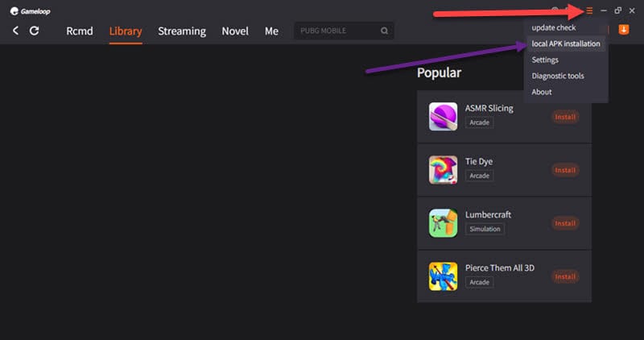644x340 pixels.
Task: Minimize the Gameloop window
Action: point(603,10)
